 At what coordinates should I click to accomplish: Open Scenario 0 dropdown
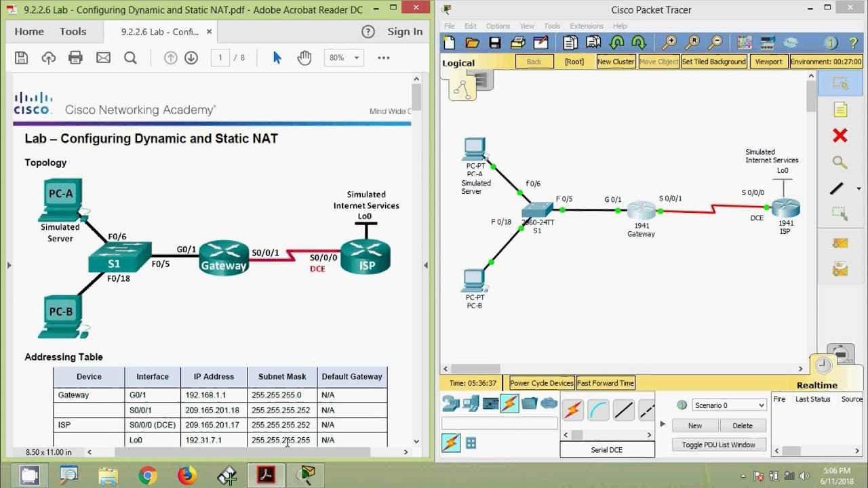click(x=729, y=405)
